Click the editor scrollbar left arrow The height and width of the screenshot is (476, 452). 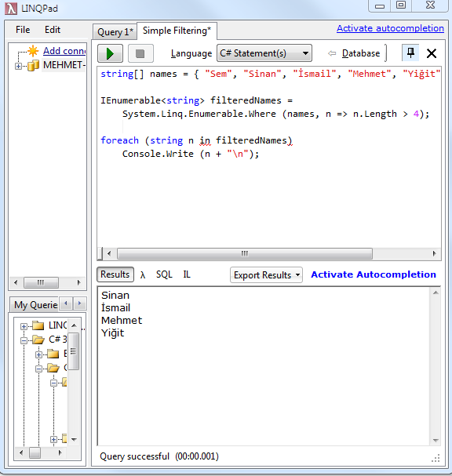click(109, 253)
